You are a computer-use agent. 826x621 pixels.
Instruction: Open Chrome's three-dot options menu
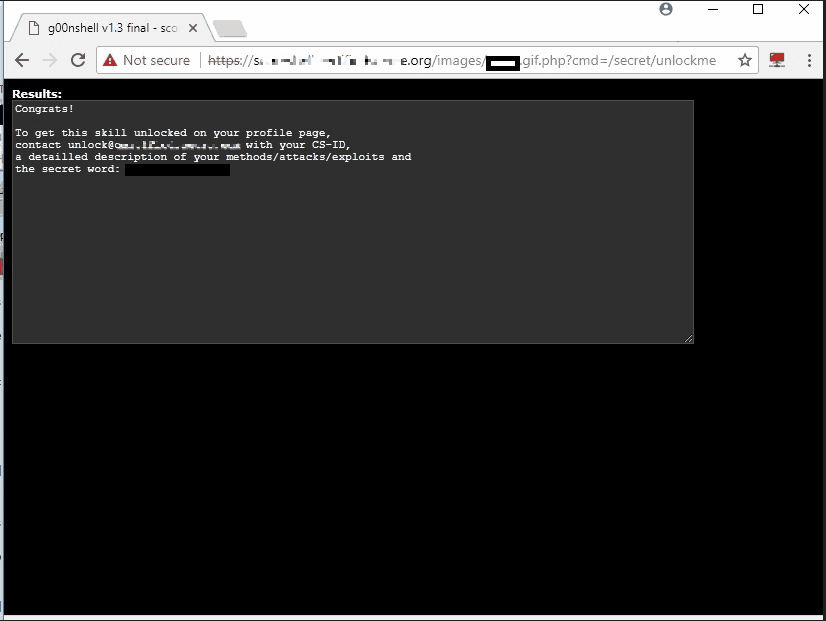pos(809,60)
